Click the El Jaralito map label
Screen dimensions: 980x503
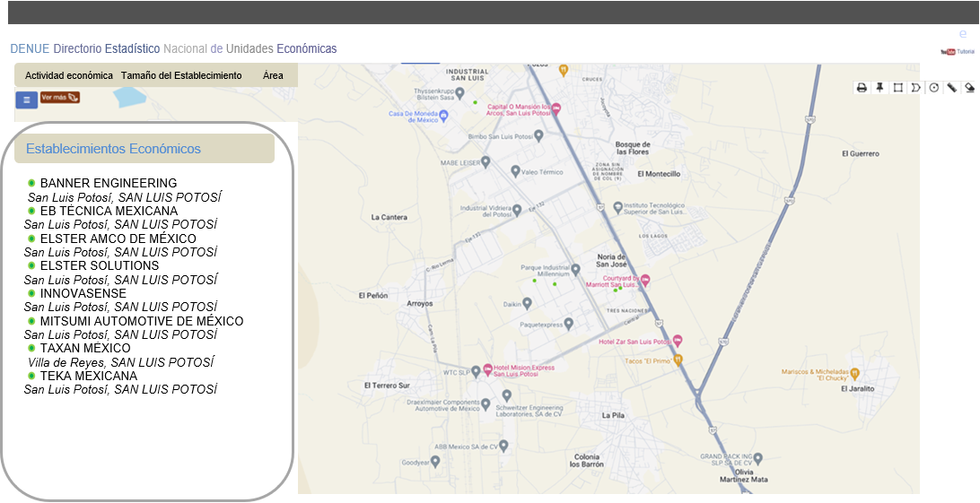click(x=858, y=388)
